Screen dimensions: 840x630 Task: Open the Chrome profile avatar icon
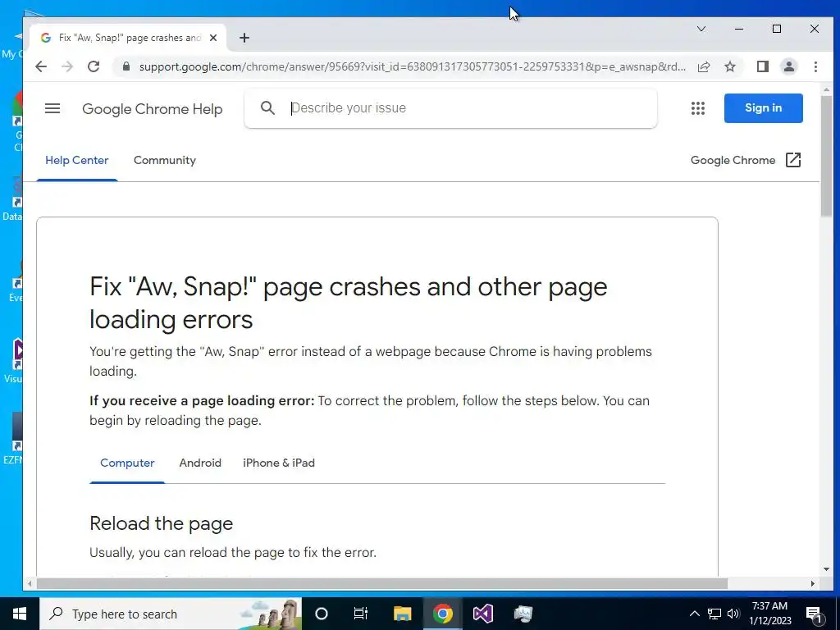pyautogui.click(x=788, y=66)
